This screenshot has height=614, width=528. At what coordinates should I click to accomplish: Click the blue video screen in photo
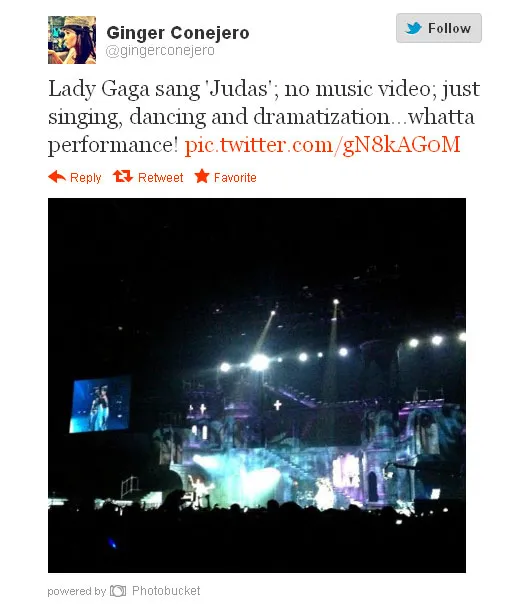pyautogui.click(x=100, y=404)
